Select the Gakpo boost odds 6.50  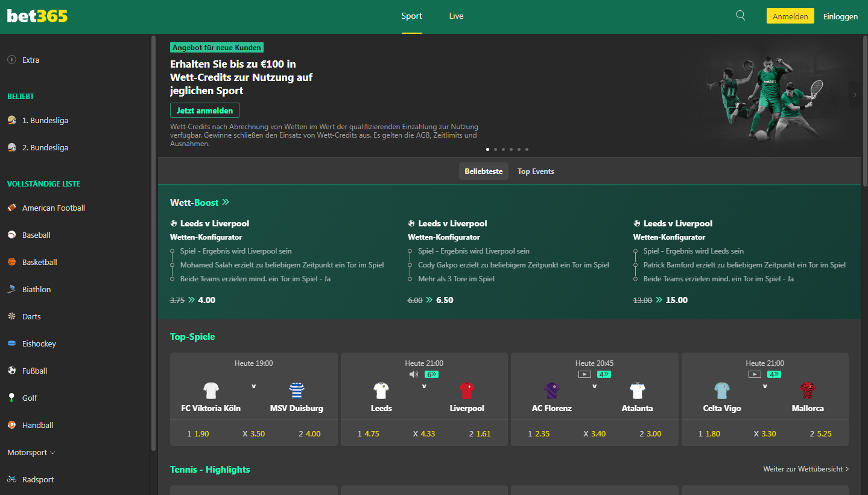pyautogui.click(x=444, y=300)
